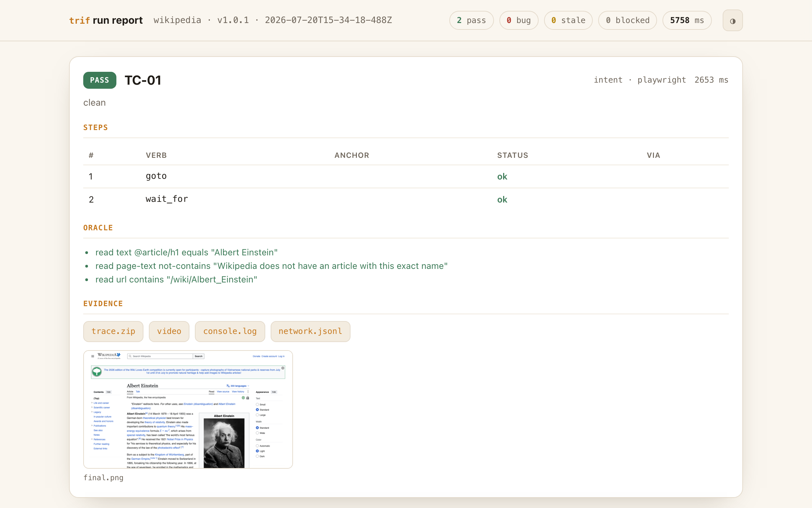Click the TC-01 test case title
812x508 pixels.
[143, 80]
